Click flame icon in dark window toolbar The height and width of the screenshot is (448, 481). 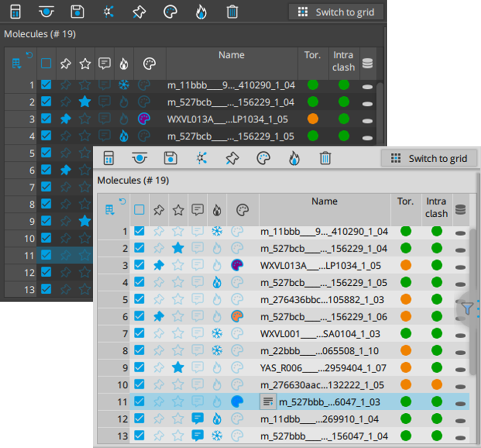click(201, 12)
